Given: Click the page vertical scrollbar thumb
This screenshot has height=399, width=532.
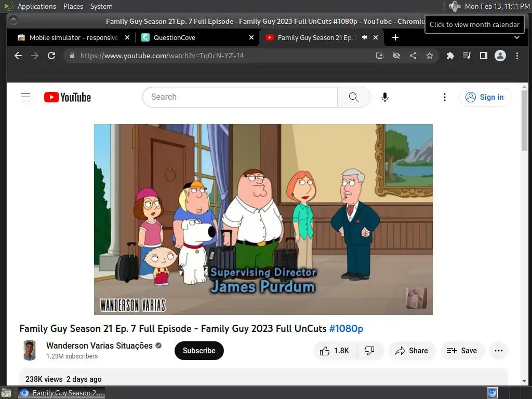Looking at the screenshot, I should coord(525,121).
